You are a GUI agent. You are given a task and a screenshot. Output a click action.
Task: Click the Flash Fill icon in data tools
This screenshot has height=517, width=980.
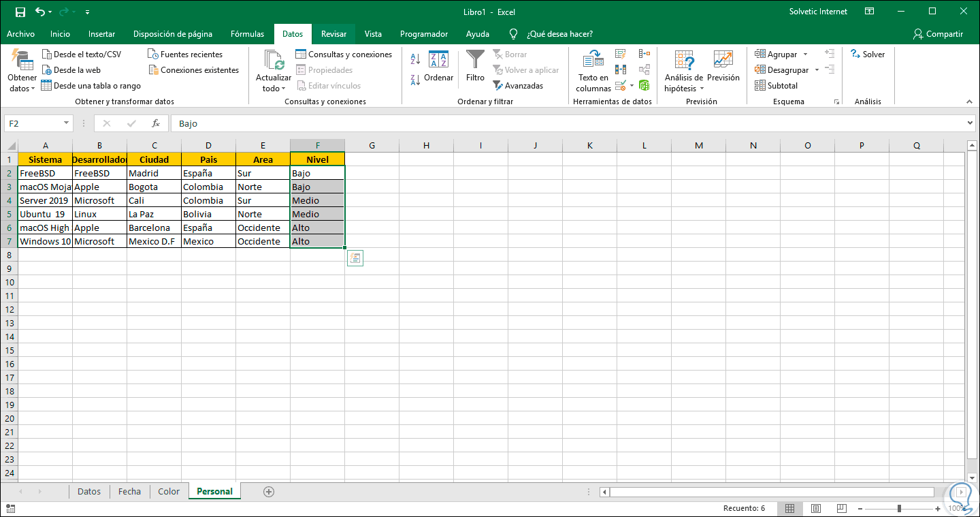620,54
